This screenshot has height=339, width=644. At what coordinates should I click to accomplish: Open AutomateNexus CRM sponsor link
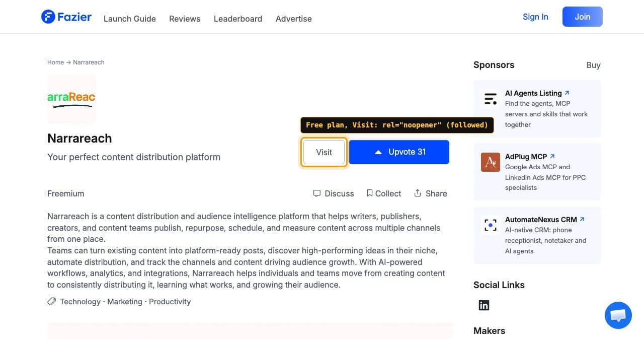[541, 220]
